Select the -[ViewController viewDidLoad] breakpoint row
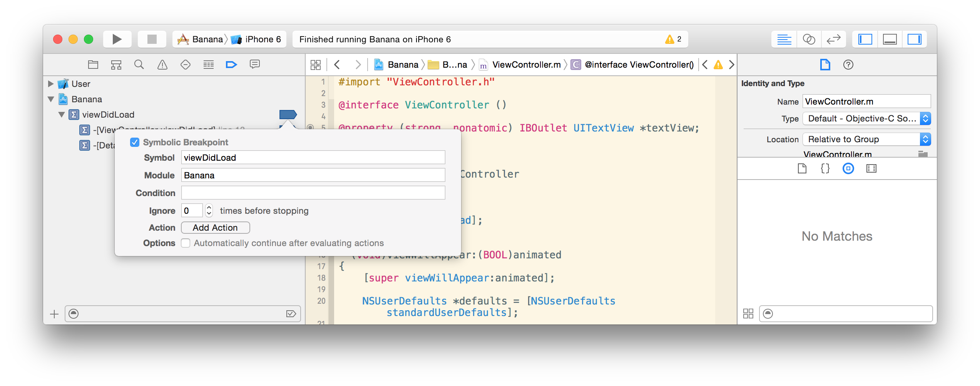Viewport: 980px width, 386px height. (169, 130)
